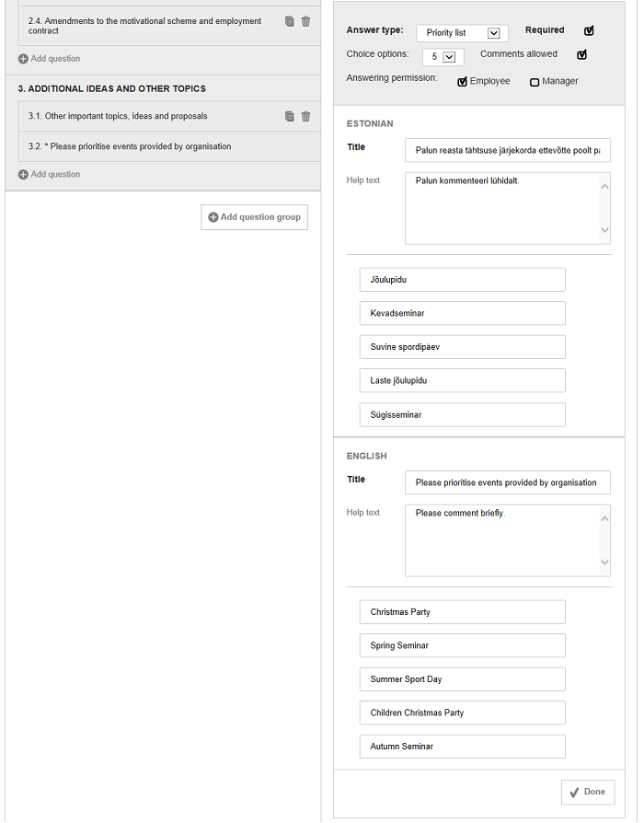
Task: Delete question 2.4 via its trash icon
Action: [x=305, y=21]
